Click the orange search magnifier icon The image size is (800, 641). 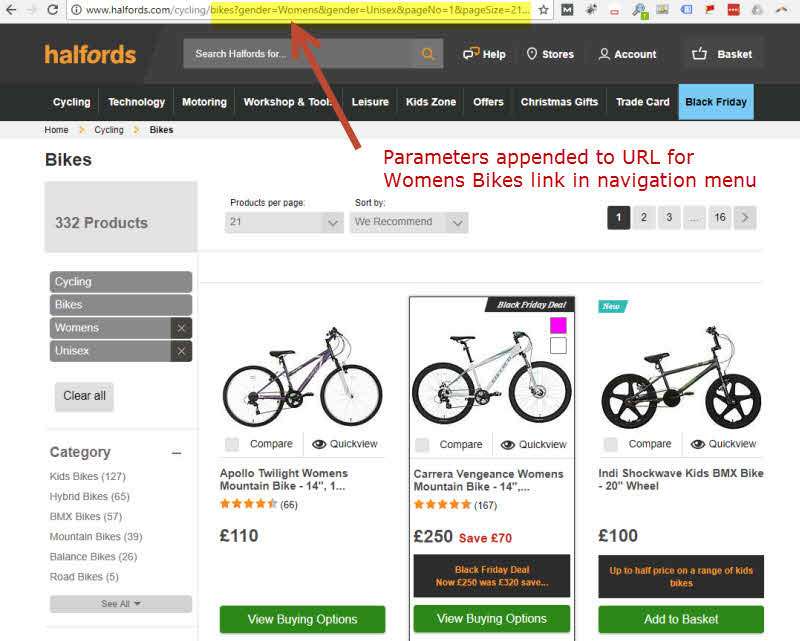coord(427,53)
